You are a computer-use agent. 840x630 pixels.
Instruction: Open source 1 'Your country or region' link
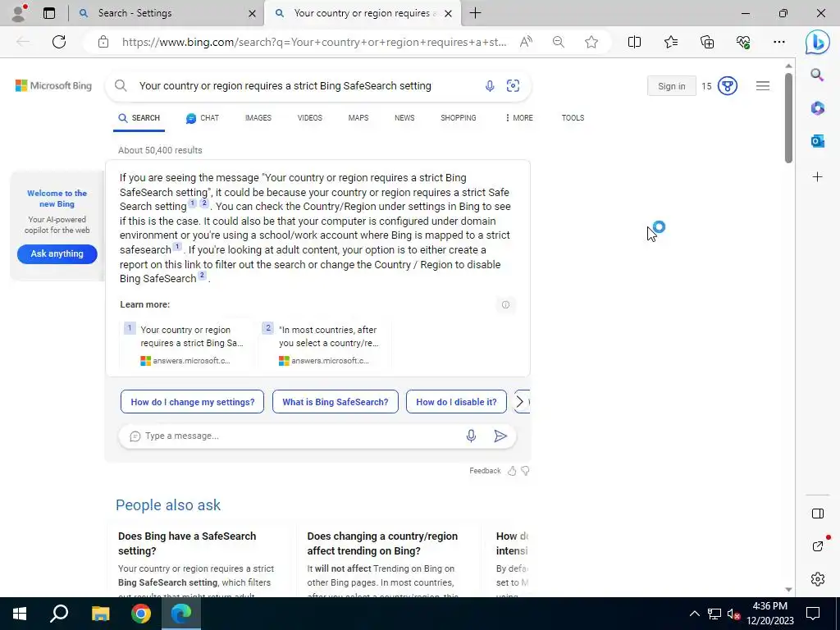tap(185, 345)
